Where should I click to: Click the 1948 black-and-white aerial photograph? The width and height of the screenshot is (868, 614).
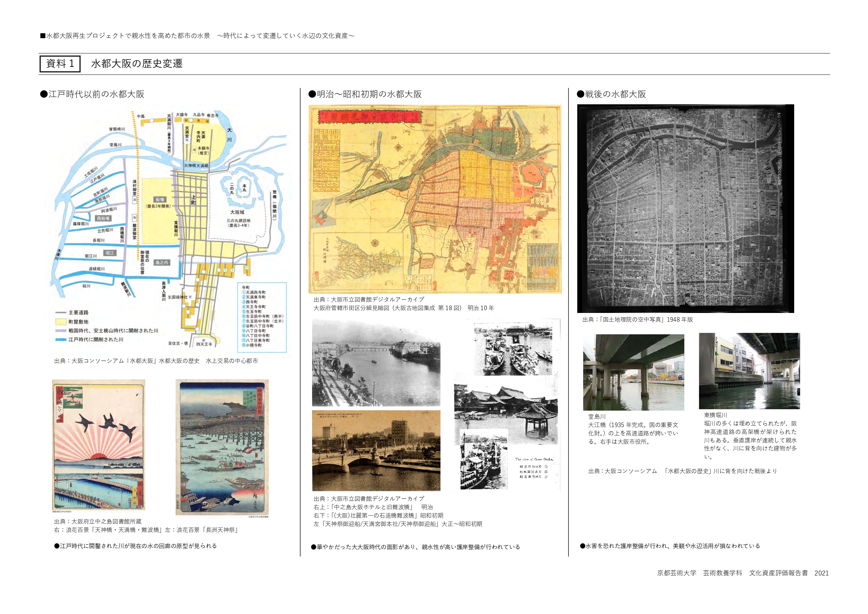pyautogui.click(x=685, y=208)
